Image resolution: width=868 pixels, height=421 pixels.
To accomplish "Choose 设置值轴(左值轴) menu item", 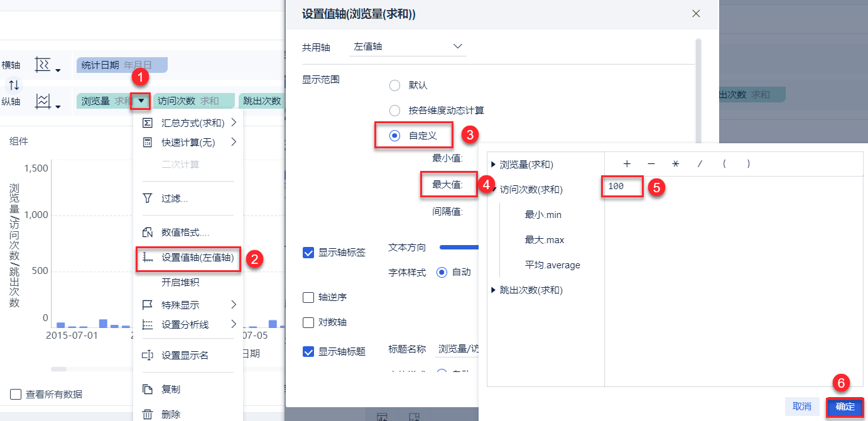I will (x=188, y=258).
